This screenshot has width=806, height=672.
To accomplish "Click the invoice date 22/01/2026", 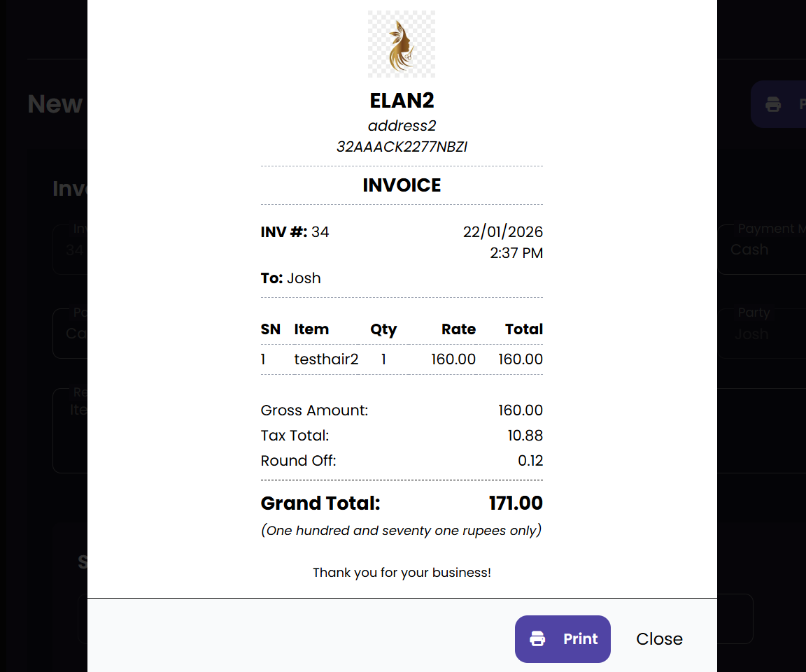I will click(x=502, y=231).
